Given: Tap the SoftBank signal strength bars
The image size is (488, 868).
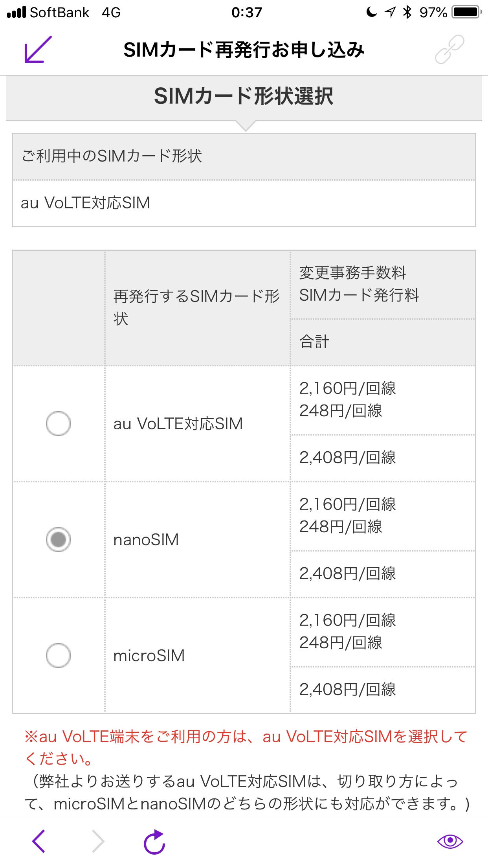Looking at the screenshot, I should (17, 12).
